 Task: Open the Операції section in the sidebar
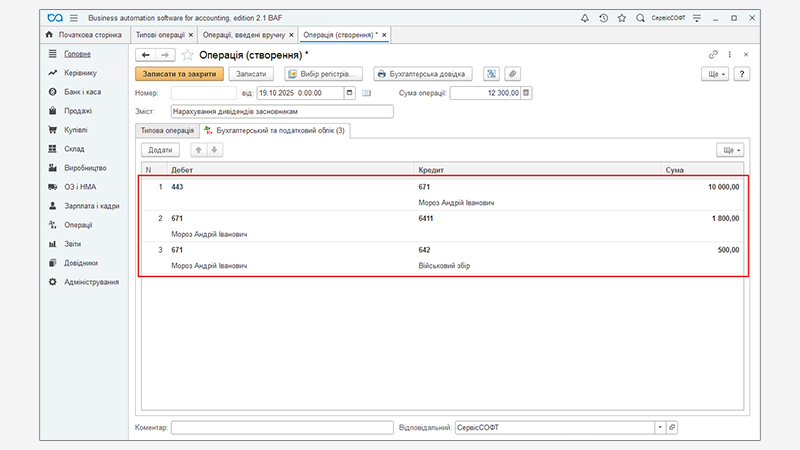click(x=78, y=225)
